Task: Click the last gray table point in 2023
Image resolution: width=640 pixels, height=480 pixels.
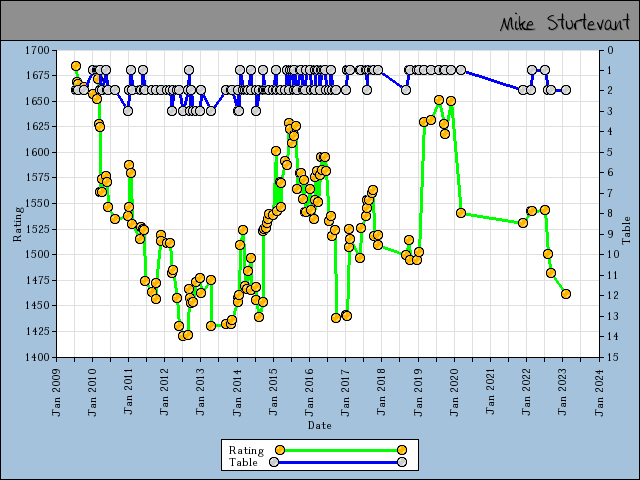Action: click(x=566, y=90)
